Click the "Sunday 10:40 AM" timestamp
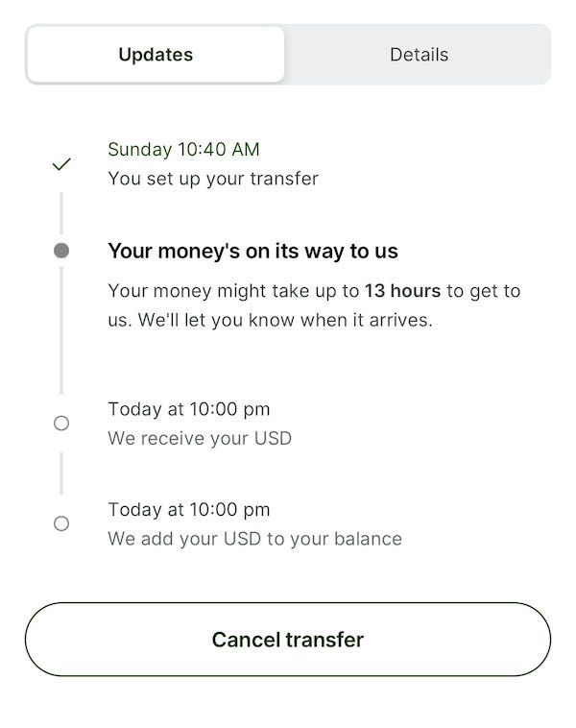Viewport: 576px width, 728px height. pyautogui.click(x=183, y=149)
